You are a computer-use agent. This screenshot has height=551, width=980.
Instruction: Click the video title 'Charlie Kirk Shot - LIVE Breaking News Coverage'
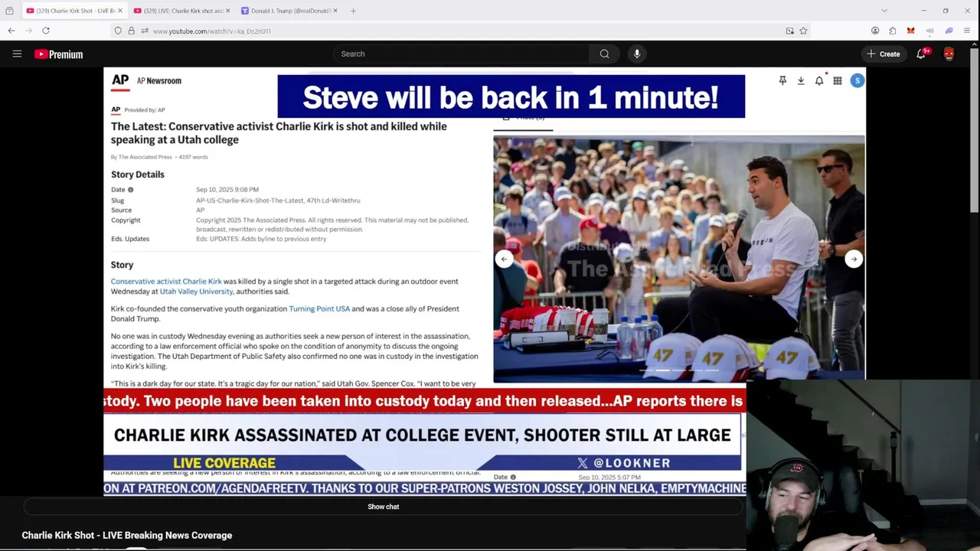127,535
